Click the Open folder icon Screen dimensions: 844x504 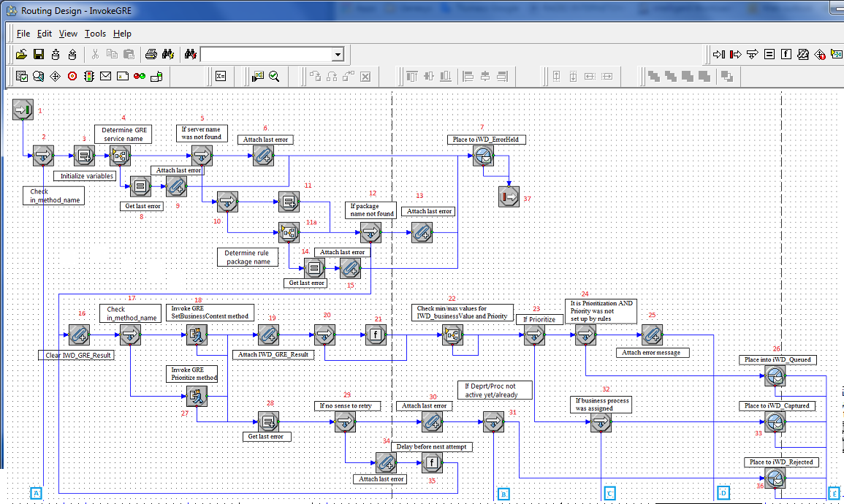pos(21,54)
